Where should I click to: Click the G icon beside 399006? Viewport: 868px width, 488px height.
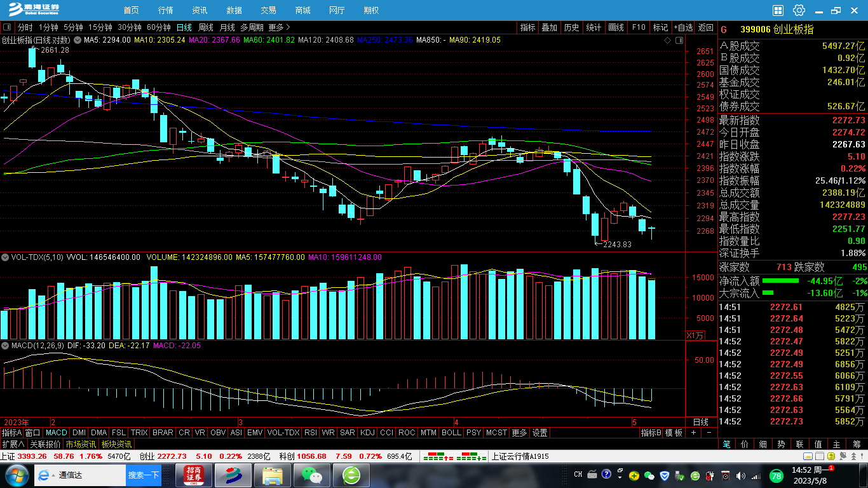724,29
